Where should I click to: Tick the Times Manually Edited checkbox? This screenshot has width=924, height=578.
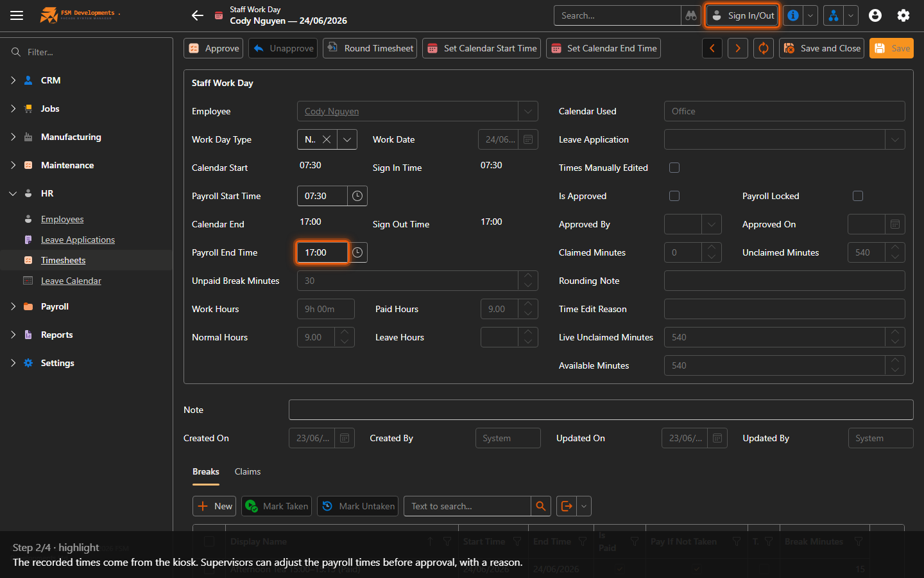click(x=674, y=168)
